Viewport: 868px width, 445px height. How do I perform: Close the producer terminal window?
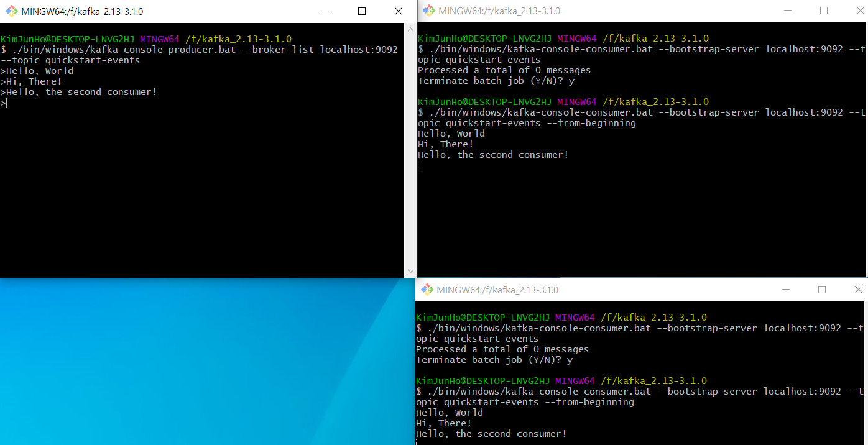point(399,11)
